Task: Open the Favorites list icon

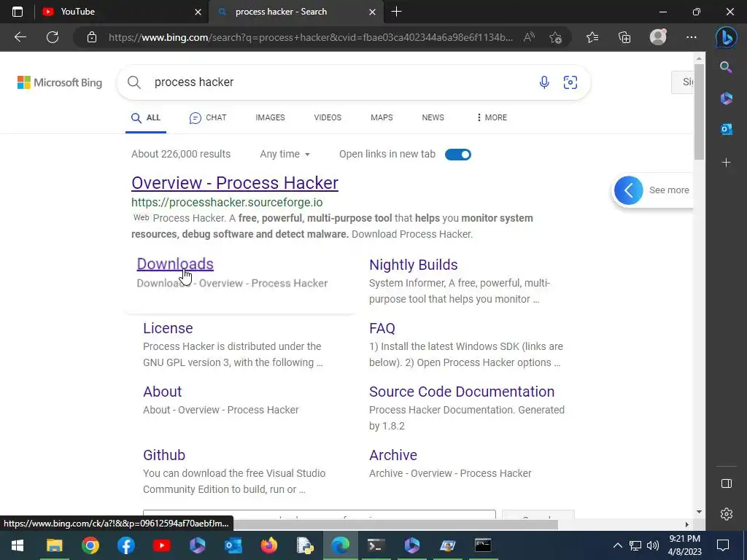Action: click(x=592, y=37)
